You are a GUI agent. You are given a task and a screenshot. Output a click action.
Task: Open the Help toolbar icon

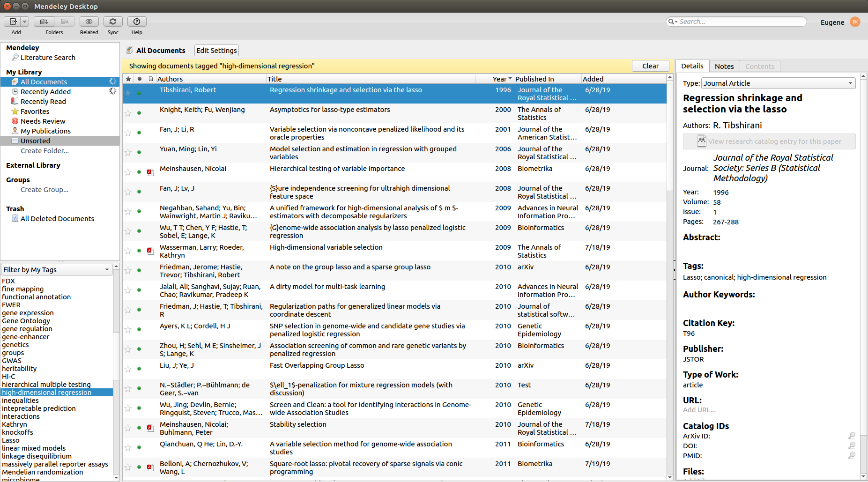(137, 22)
